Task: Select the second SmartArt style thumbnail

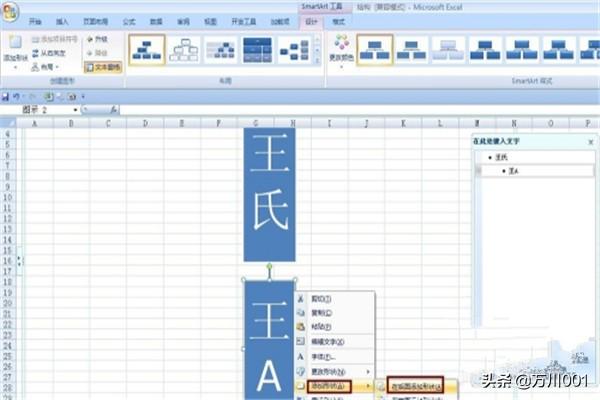Action: pos(411,50)
